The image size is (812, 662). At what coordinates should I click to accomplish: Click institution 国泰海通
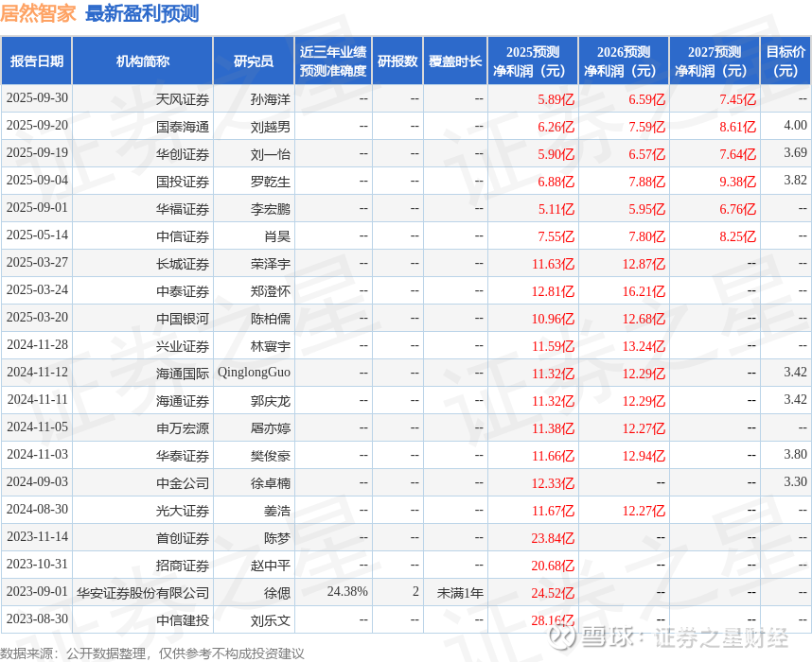click(x=183, y=127)
